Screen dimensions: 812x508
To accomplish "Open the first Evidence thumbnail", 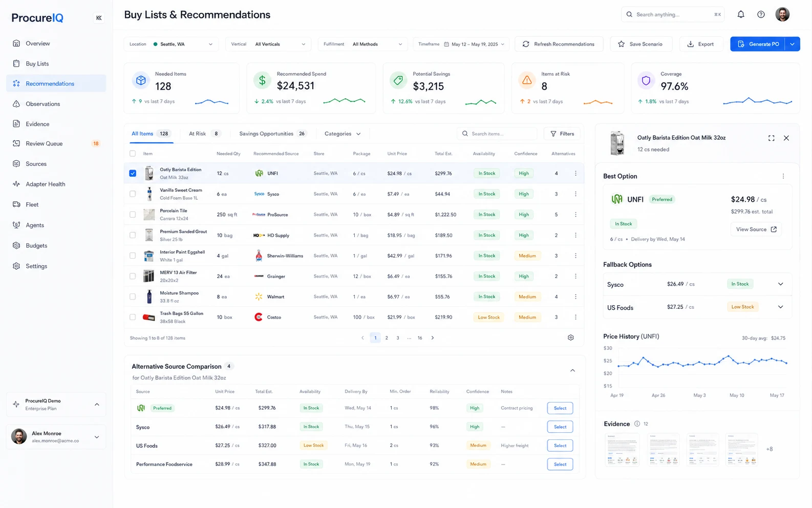I will pyautogui.click(x=622, y=449).
